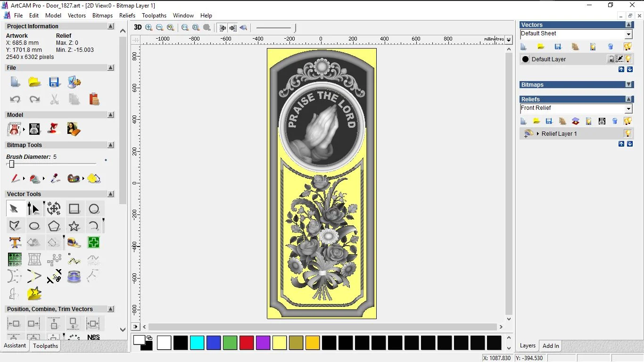Toggle Default Layer visibility lightbulb
644x362 pixels.
(x=628, y=59)
